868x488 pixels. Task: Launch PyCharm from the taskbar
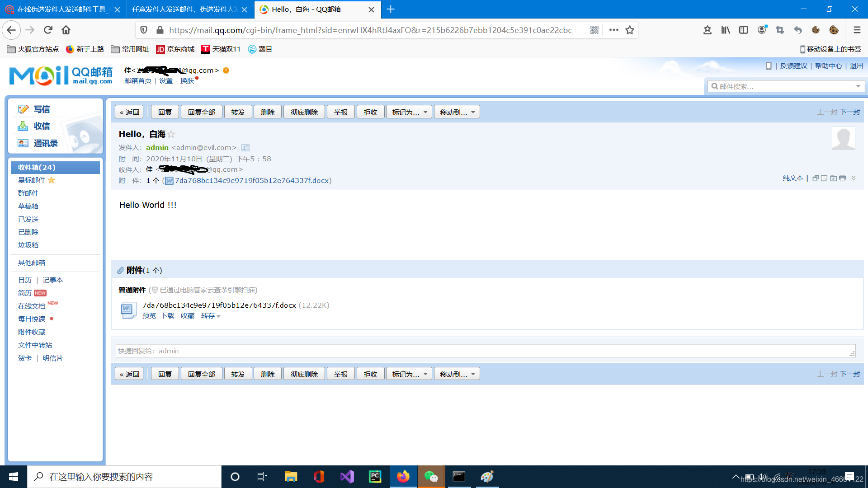coord(375,477)
